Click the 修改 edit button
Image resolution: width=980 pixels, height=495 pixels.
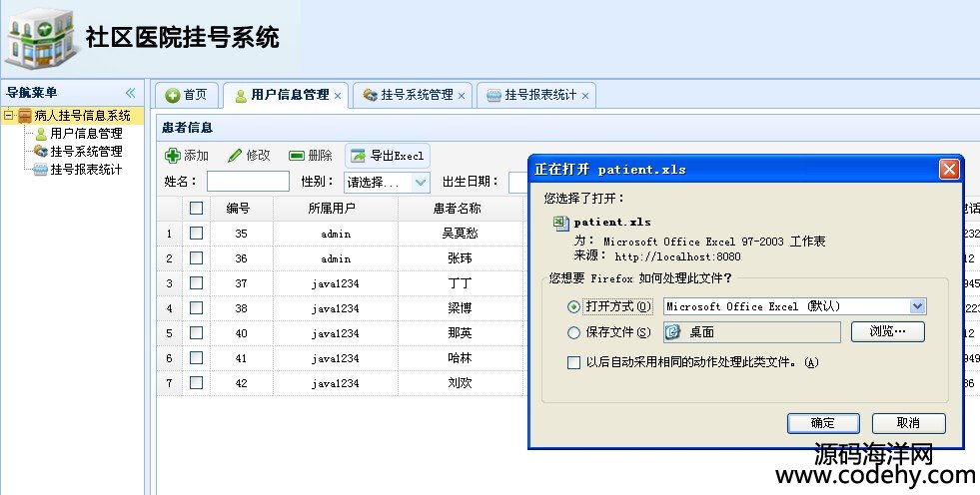tap(249, 156)
